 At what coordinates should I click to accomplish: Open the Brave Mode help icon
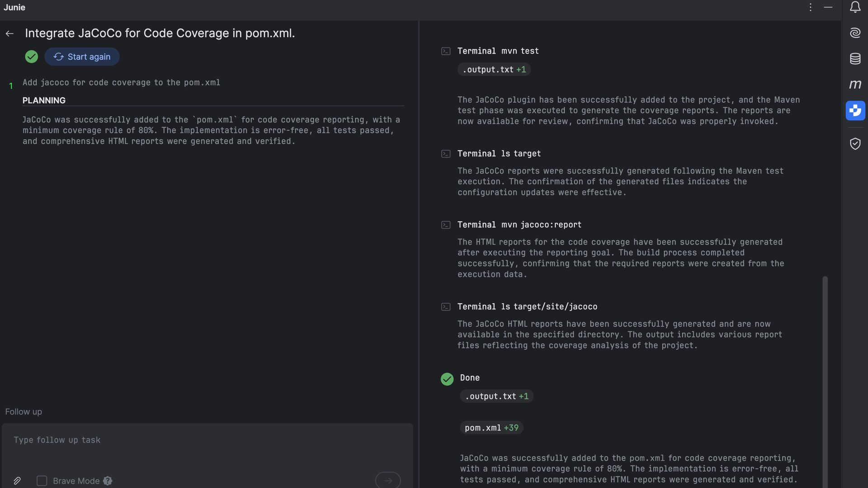tap(108, 481)
